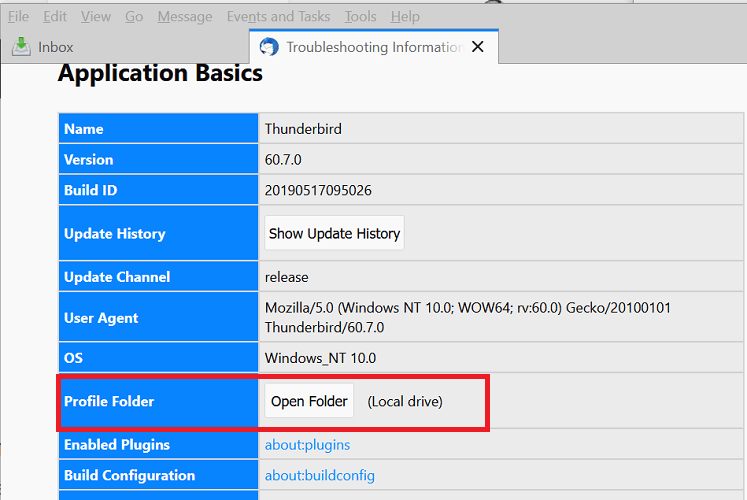This screenshot has height=500, width=747.
Task: Close the Troubleshooting Information tab
Action: tap(477, 47)
